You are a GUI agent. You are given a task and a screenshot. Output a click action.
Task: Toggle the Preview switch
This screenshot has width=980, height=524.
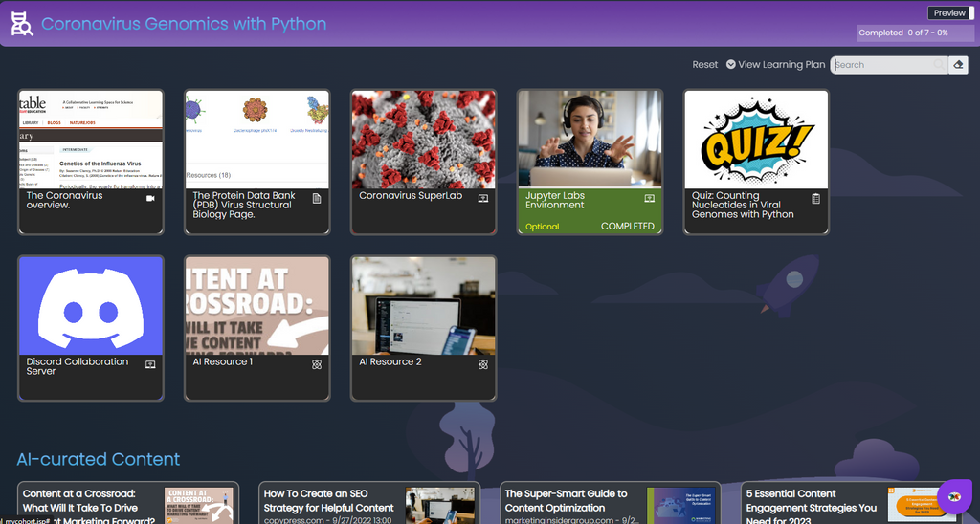click(950, 12)
